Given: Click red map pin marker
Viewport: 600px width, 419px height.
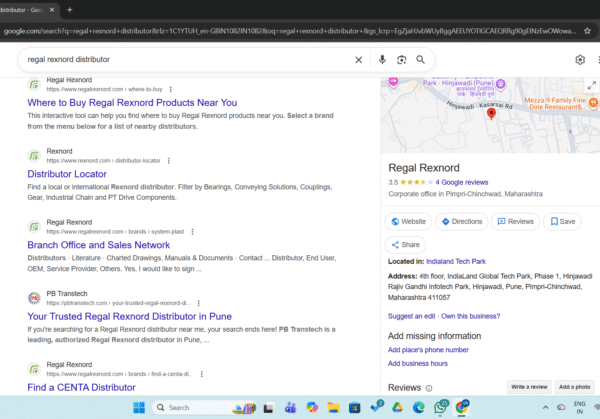Looking at the screenshot, I should (490, 114).
